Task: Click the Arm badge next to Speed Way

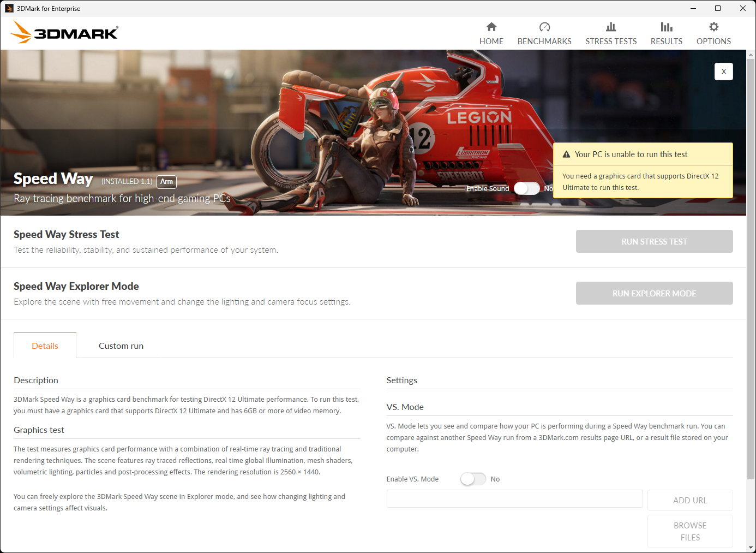Action: click(x=166, y=182)
